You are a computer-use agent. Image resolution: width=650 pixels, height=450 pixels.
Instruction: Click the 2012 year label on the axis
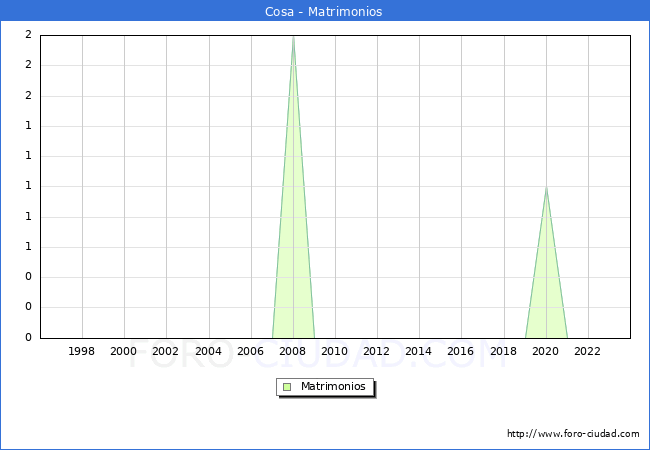(377, 351)
